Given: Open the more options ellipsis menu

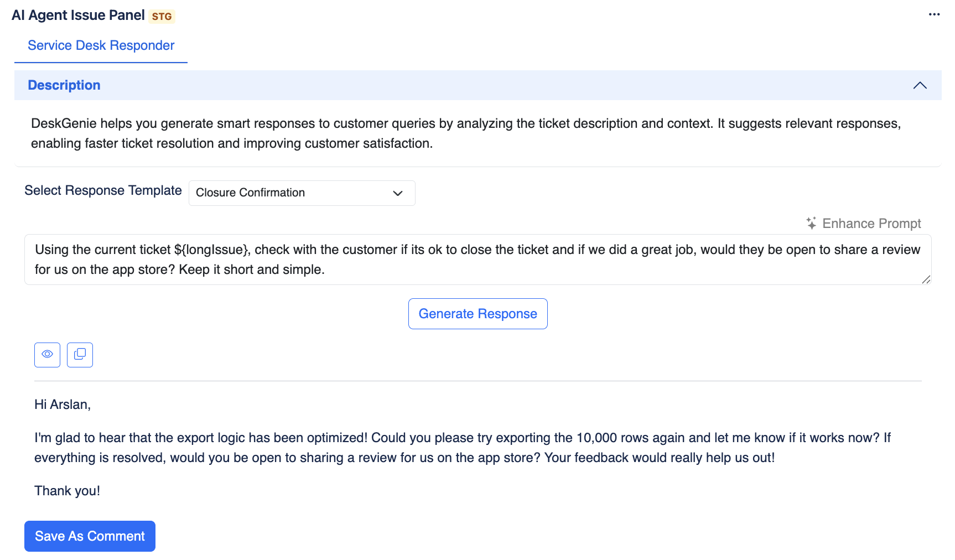Looking at the screenshot, I should (934, 14).
